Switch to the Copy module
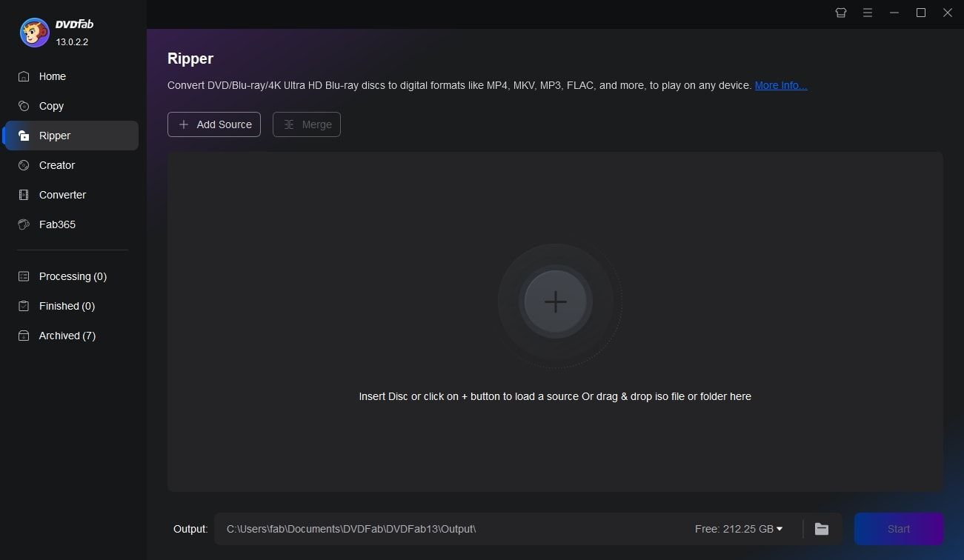 click(x=71, y=106)
